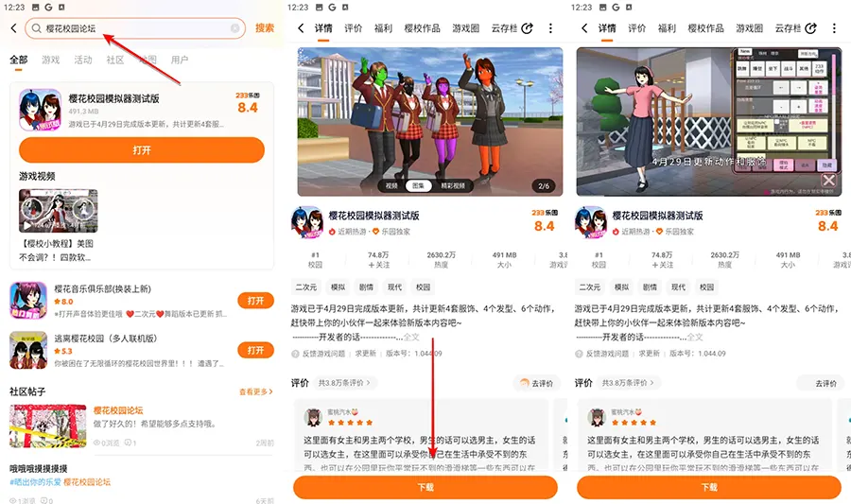
Task: Tap 求更新 in the middle screen
Action: point(366,354)
